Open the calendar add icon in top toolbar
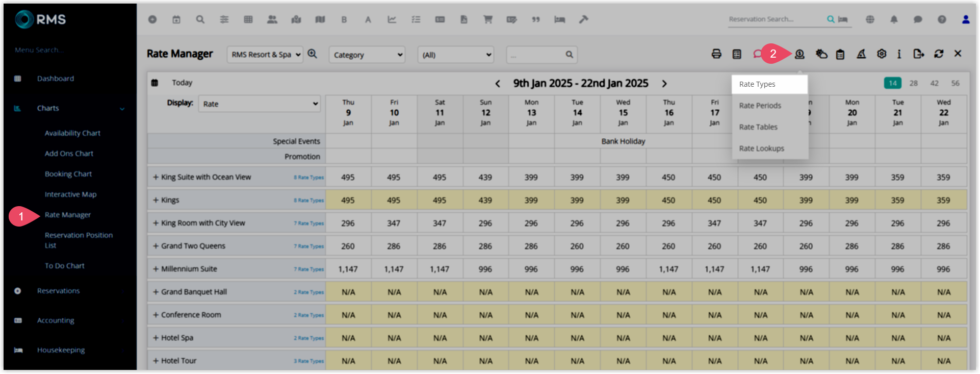This screenshot has width=980, height=374. pos(176,19)
